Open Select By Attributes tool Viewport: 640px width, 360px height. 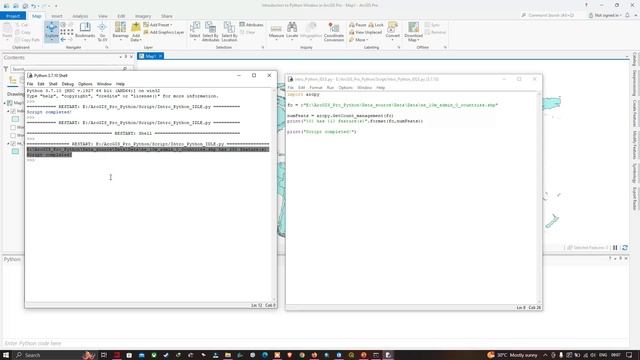point(211,31)
